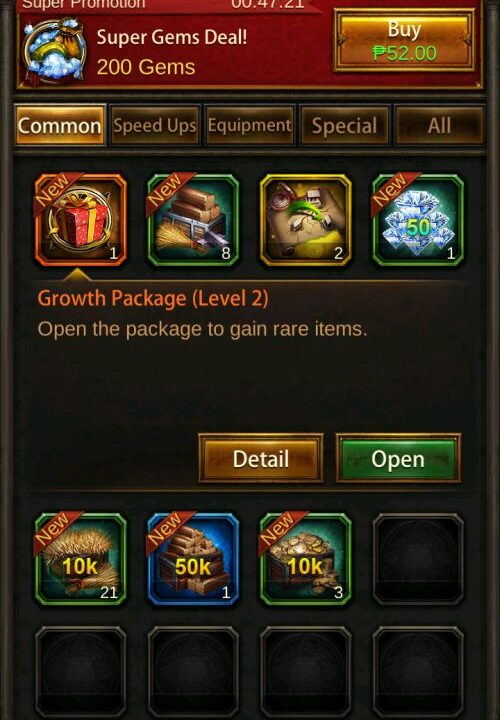This screenshot has width=500, height=720.
Task: Select the 10k wheat food item
Action: pyautogui.click(x=80, y=559)
